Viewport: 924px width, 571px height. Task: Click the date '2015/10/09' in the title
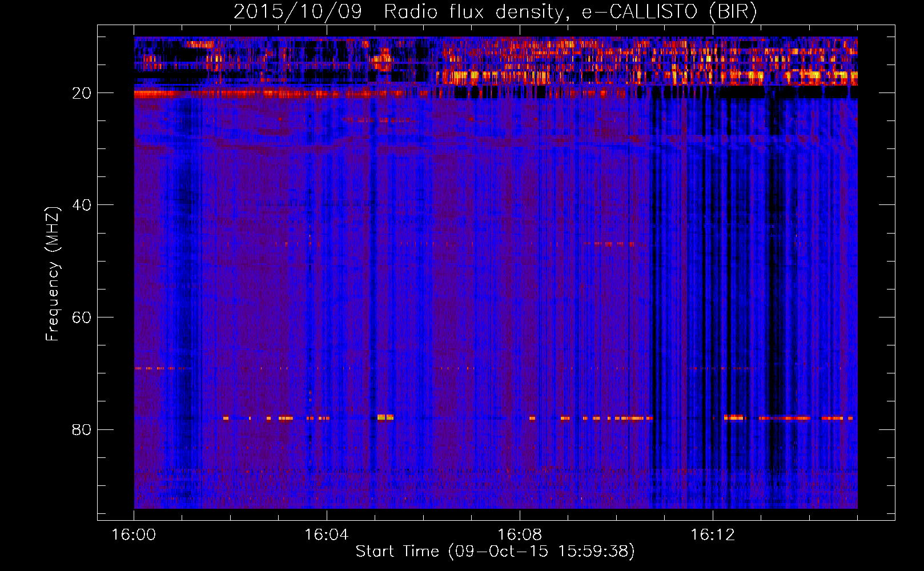[x=298, y=12]
